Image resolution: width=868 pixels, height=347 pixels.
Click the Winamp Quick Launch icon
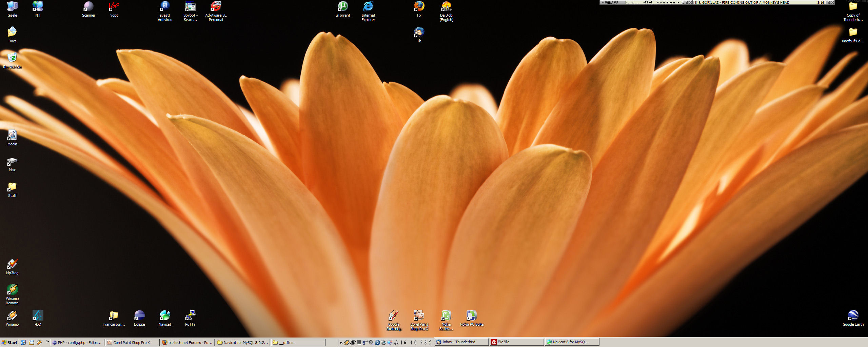(x=39, y=342)
